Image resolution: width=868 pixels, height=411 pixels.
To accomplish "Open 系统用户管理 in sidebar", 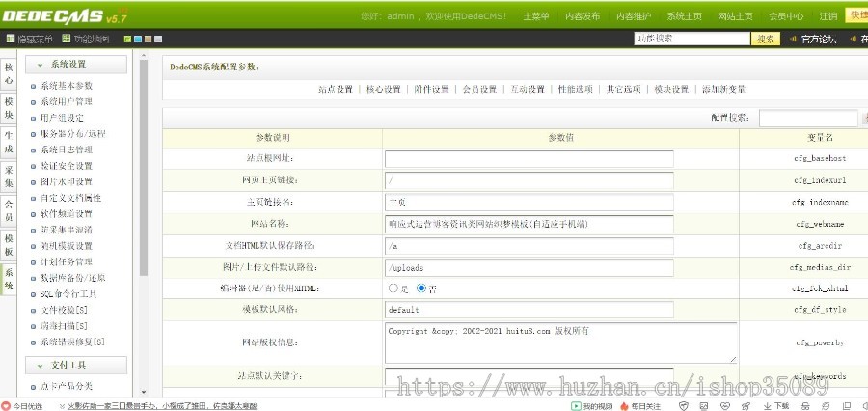I will pyautogui.click(x=67, y=102).
